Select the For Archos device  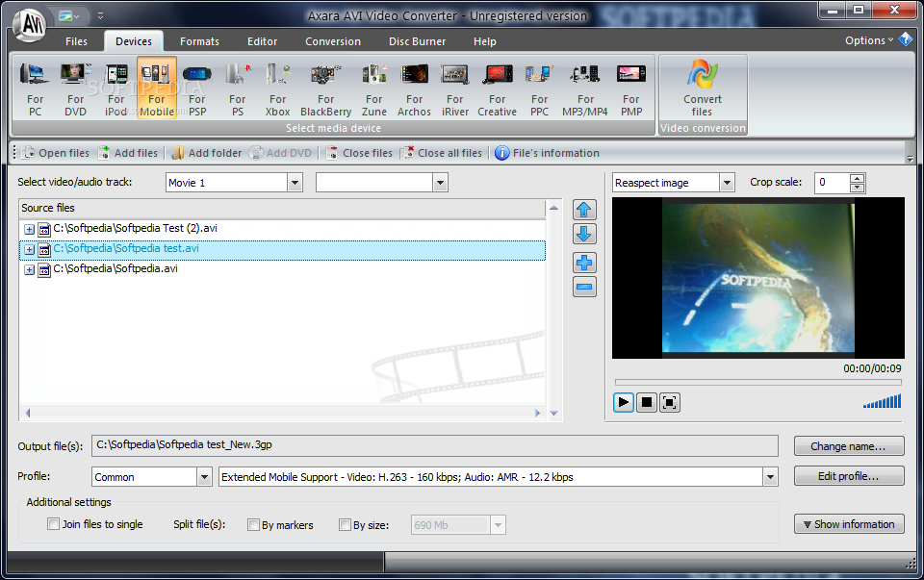tap(414, 88)
